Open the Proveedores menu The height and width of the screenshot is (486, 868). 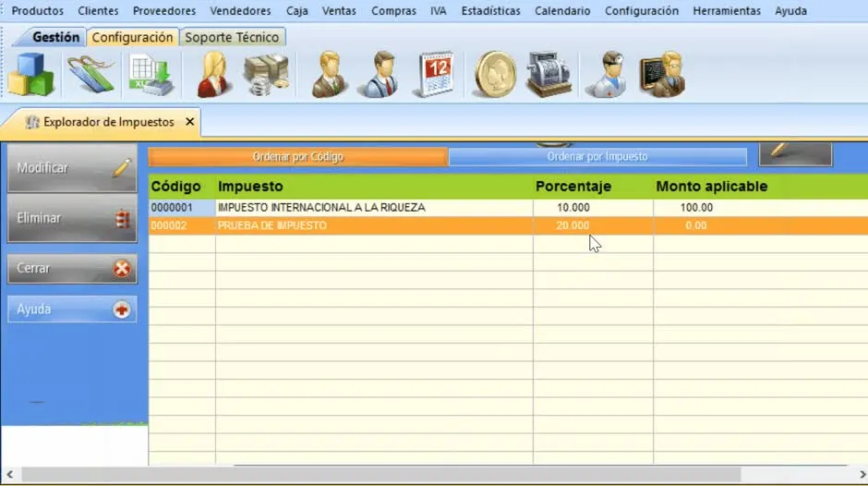coord(164,10)
